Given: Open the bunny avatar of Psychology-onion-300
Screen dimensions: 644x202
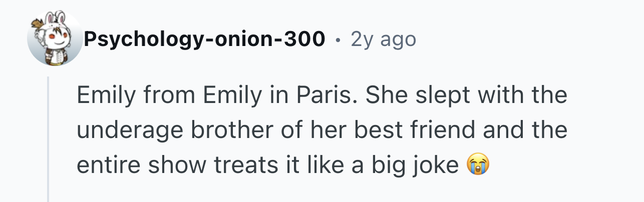Looking at the screenshot, I should [x=54, y=39].
